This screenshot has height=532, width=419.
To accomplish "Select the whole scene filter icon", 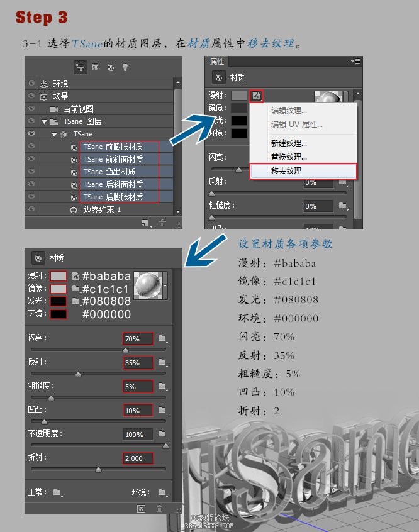I will pos(80,67).
